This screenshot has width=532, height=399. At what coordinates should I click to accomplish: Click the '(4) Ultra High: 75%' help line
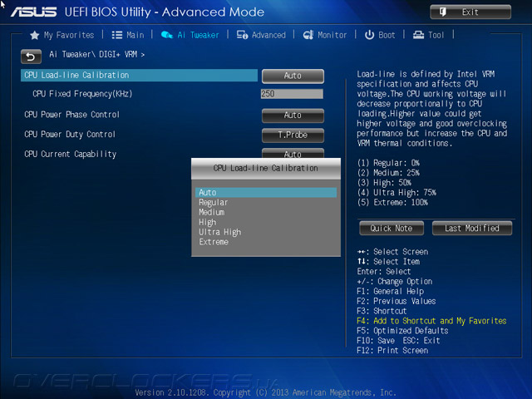tap(397, 193)
